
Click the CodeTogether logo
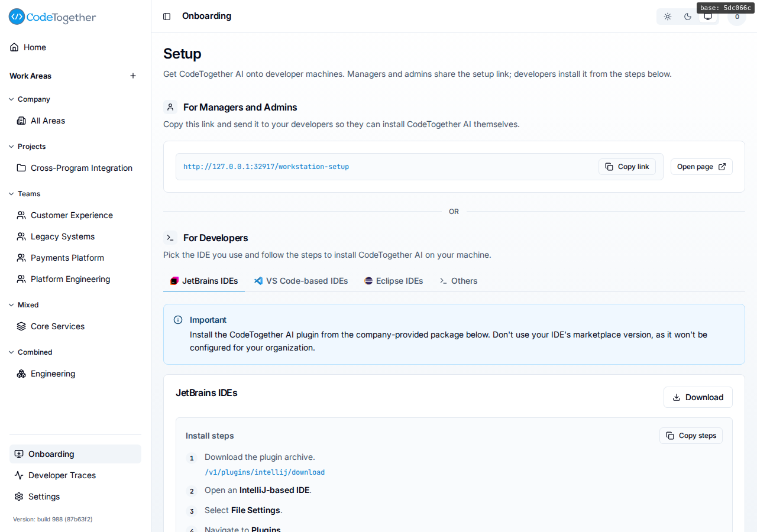(x=52, y=17)
